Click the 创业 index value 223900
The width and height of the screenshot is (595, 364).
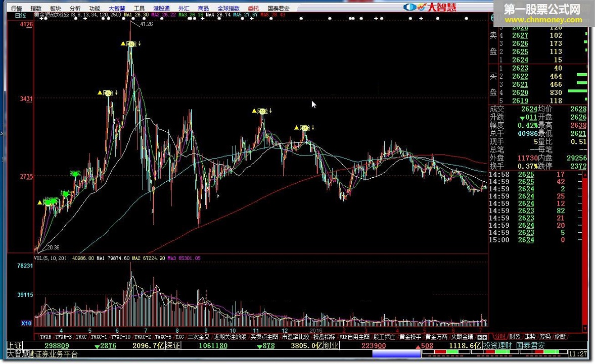click(x=374, y=345)
